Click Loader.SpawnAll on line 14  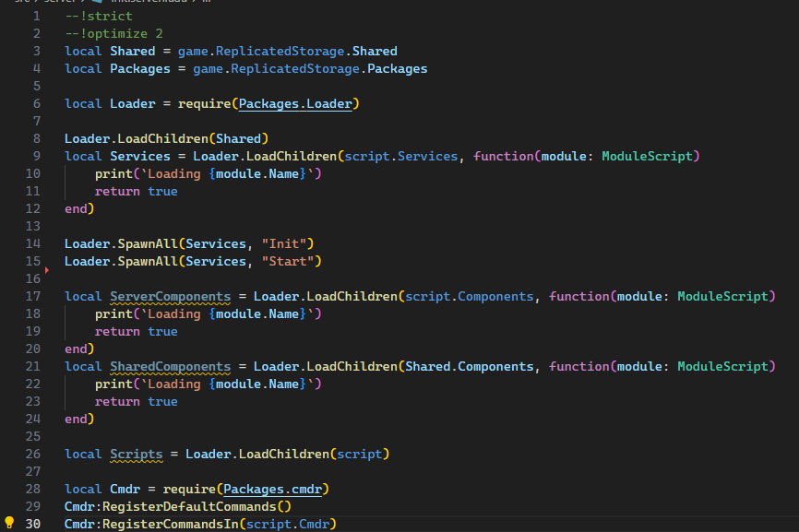click(121, 243)
